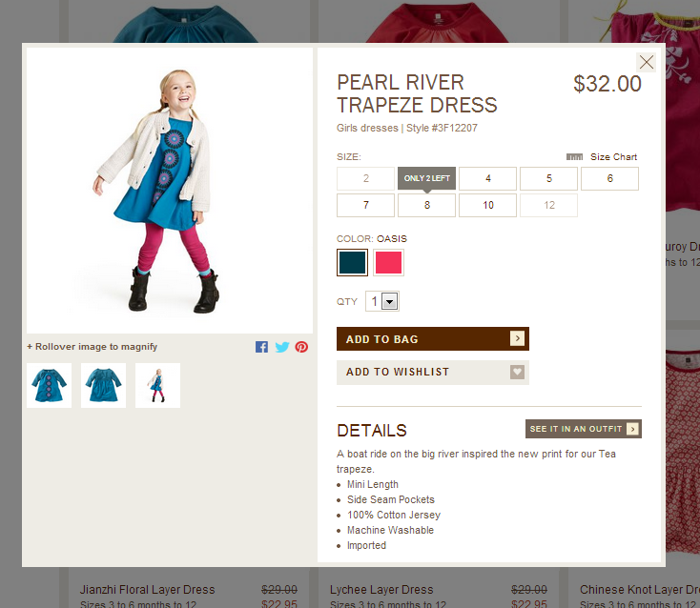Click the Size Chart link
This screenshot has height=608, width=700.
(613, 156)
